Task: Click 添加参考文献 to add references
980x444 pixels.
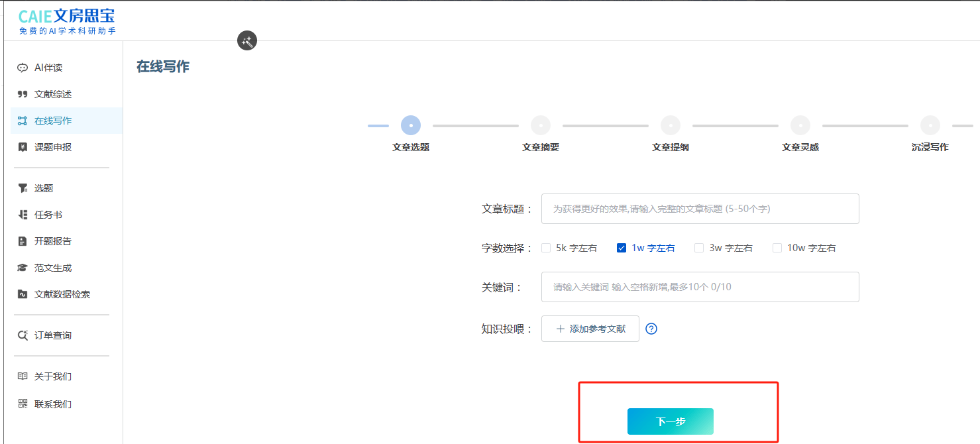Action: (x=590, y=328)
